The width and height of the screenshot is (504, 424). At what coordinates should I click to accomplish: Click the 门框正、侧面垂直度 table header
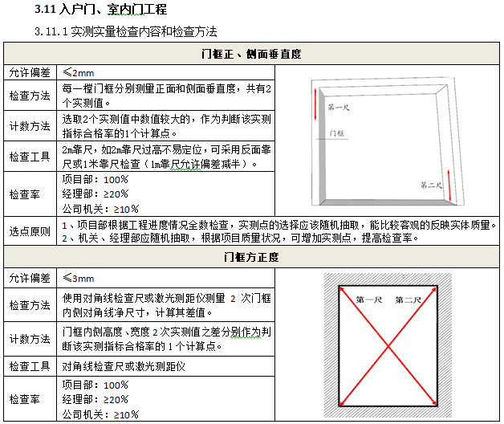(252, 54)
